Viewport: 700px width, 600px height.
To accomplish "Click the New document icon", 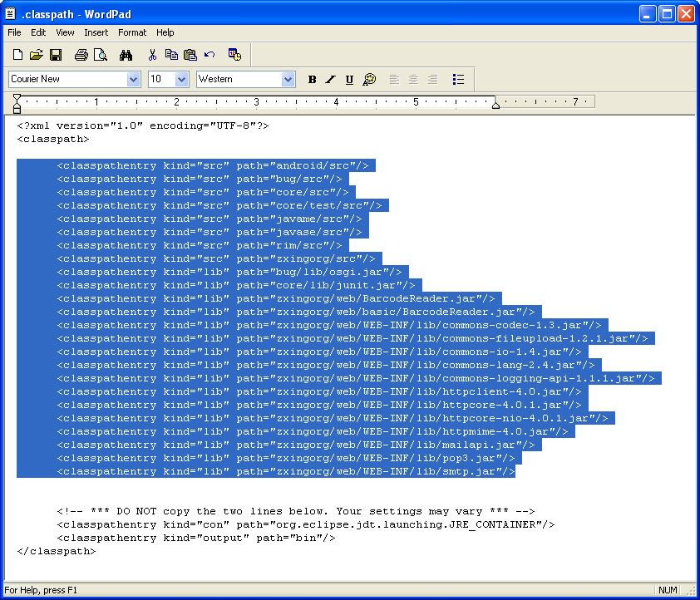I will pos(17,55).
